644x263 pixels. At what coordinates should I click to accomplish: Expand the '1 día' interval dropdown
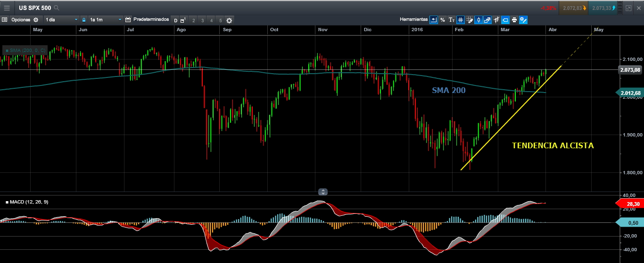[61, 20]
